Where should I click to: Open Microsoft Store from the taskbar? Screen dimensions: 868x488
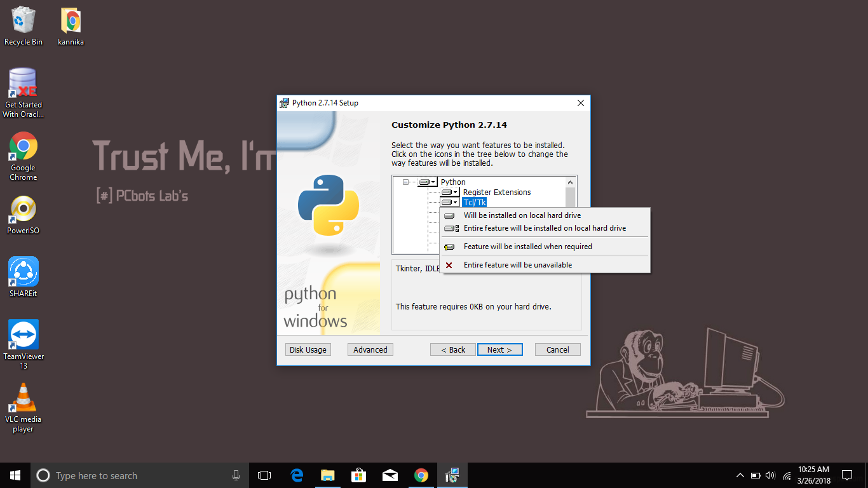(x=359, y=475)
